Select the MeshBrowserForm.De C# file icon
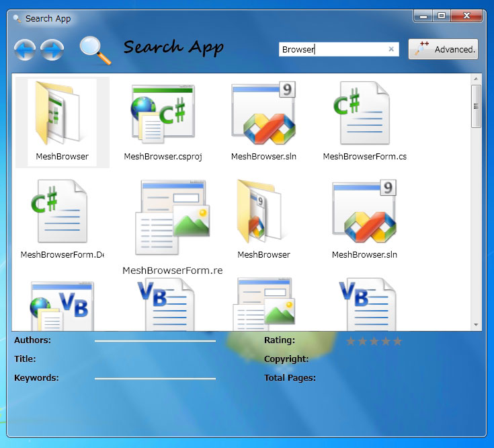The height and width of the screenshot is (448, 494). click(x=59, y=211)
